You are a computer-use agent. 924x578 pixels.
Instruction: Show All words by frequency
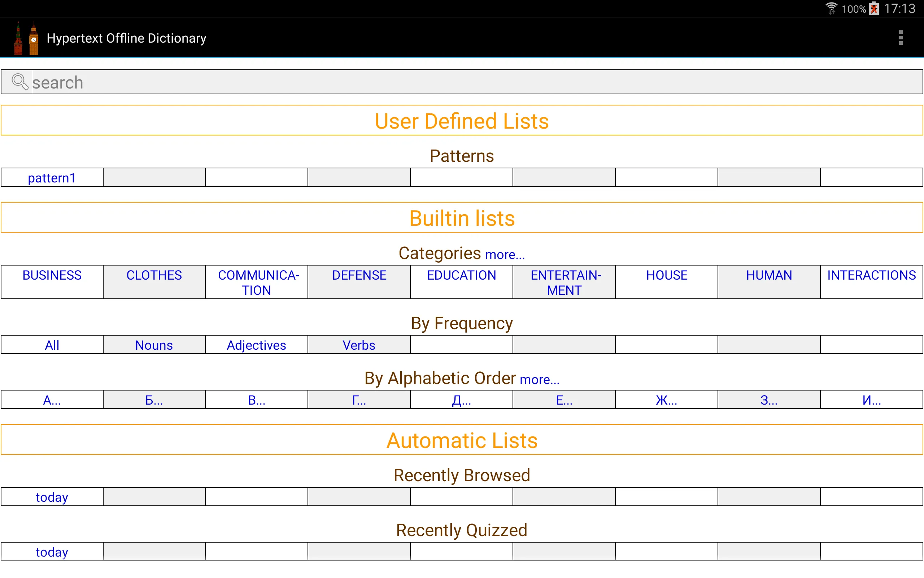click(52, 345)
